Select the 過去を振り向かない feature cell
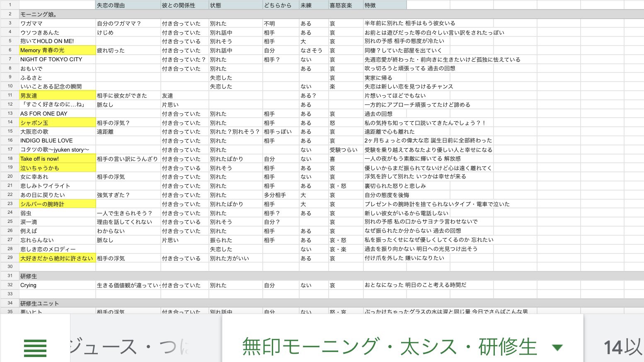The image size is (644, 362). pos(421,249)
